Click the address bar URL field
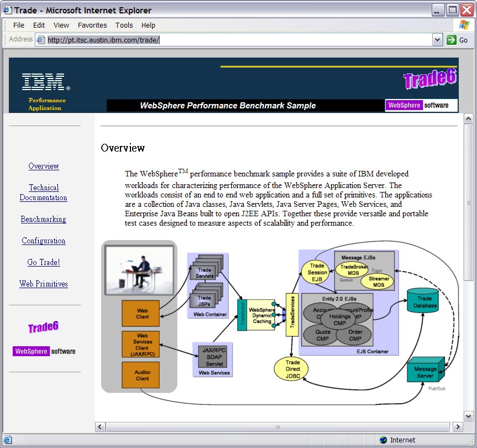 [234, 40]
